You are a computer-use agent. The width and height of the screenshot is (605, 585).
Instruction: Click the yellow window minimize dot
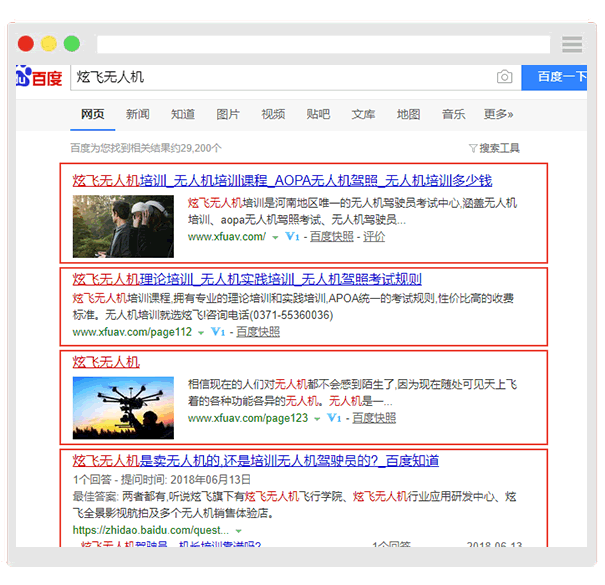pyautogui.click(x=49, y=44)
